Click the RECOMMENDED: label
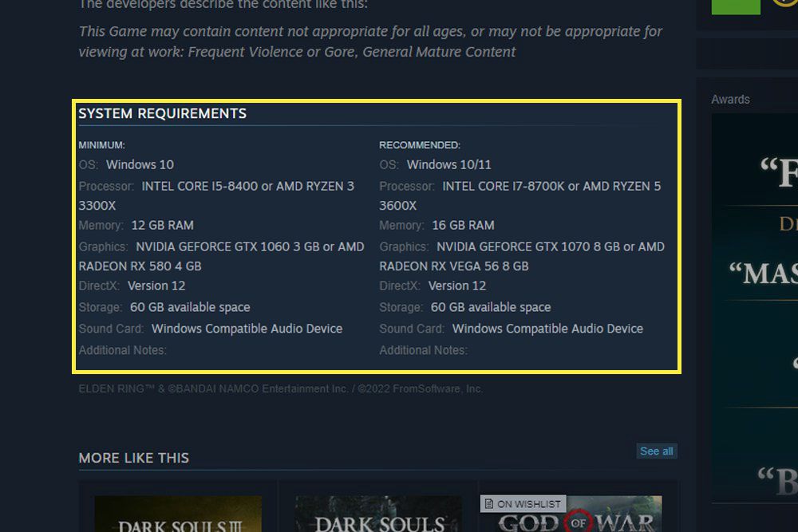This screenshot has width=798, height=532. (x=420, y=145)
